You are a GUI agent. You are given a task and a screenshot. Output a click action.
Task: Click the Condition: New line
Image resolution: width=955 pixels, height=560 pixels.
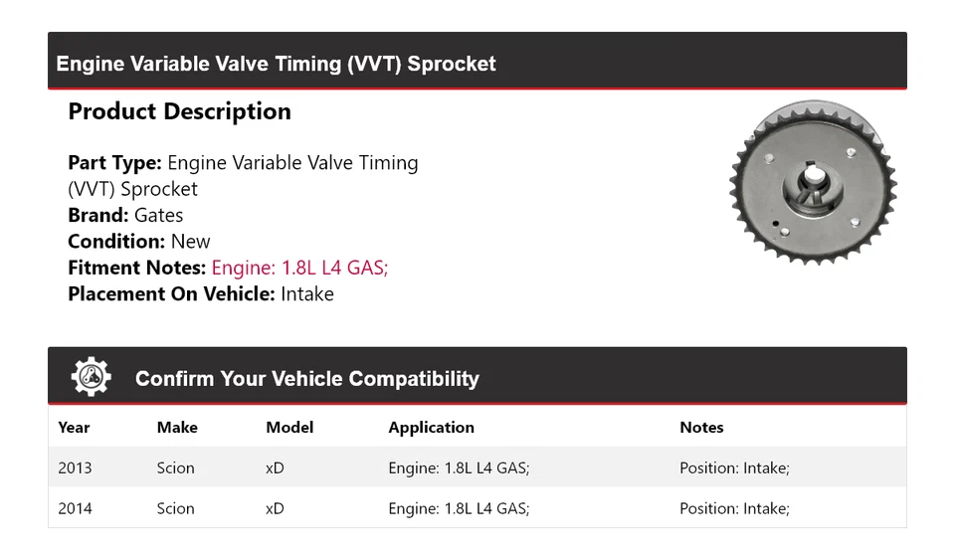point(139,242)
